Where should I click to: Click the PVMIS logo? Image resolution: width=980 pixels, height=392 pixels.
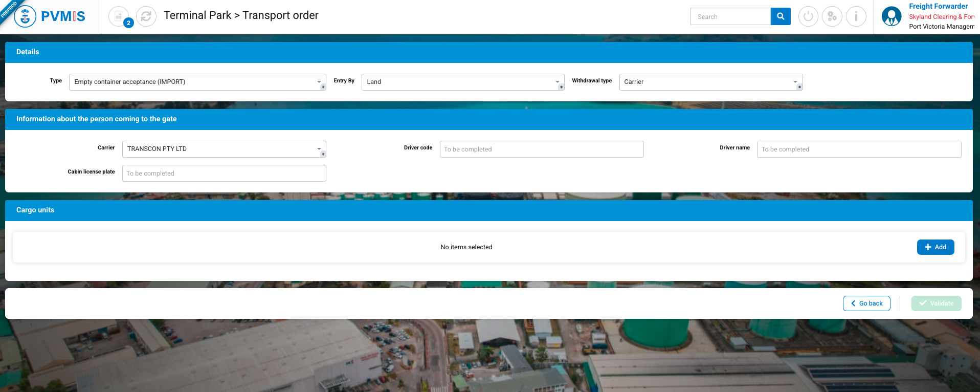(x=50, y=16)
